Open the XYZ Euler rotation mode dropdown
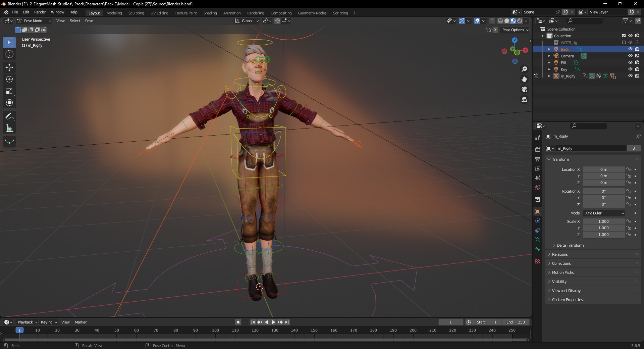 pos(604,213)
